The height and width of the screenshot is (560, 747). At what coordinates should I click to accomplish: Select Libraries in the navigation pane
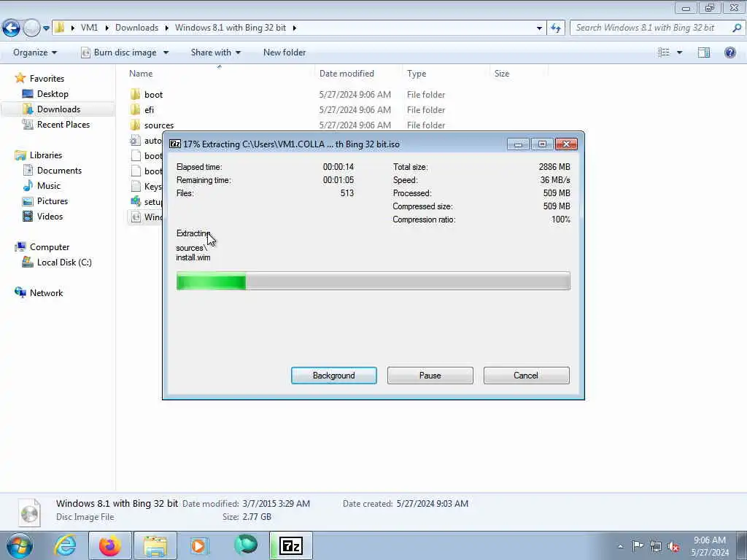(x=46, y=155)
